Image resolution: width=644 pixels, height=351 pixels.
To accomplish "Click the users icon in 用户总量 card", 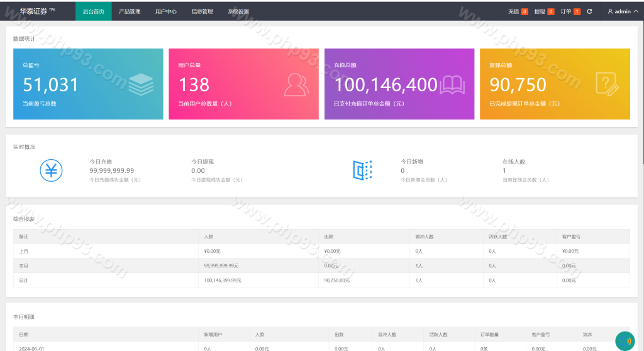I will click(x=297, y=84).
